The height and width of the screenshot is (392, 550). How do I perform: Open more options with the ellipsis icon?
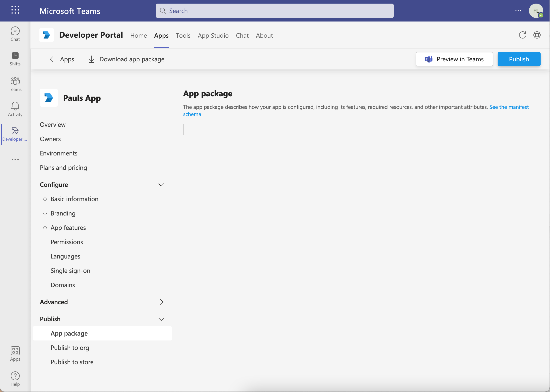coord(518,11)
